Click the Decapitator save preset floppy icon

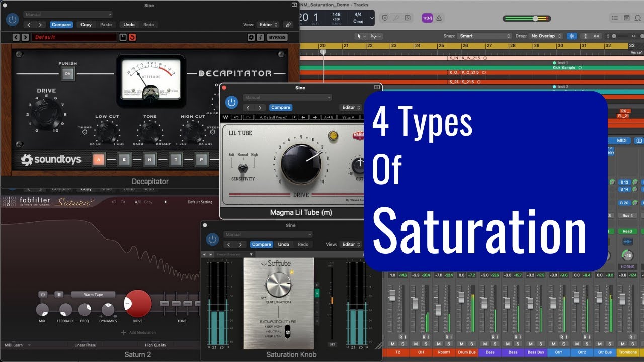[x=123, y=37]
